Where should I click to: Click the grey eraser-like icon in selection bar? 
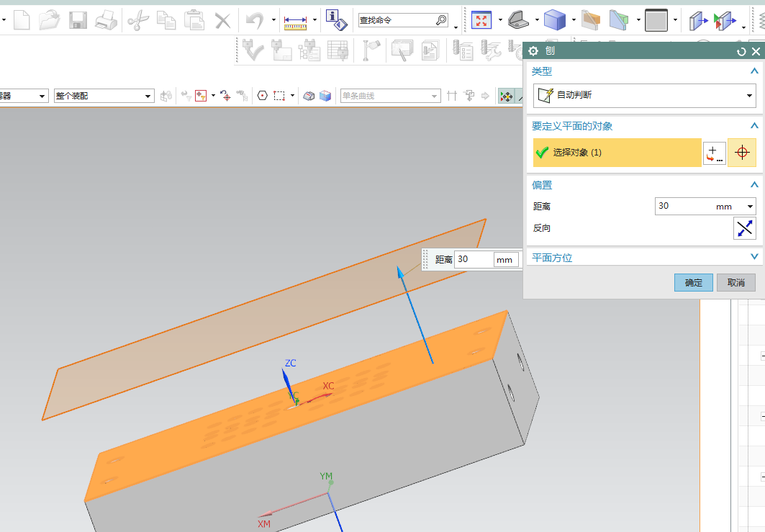[x=308, y=96]
